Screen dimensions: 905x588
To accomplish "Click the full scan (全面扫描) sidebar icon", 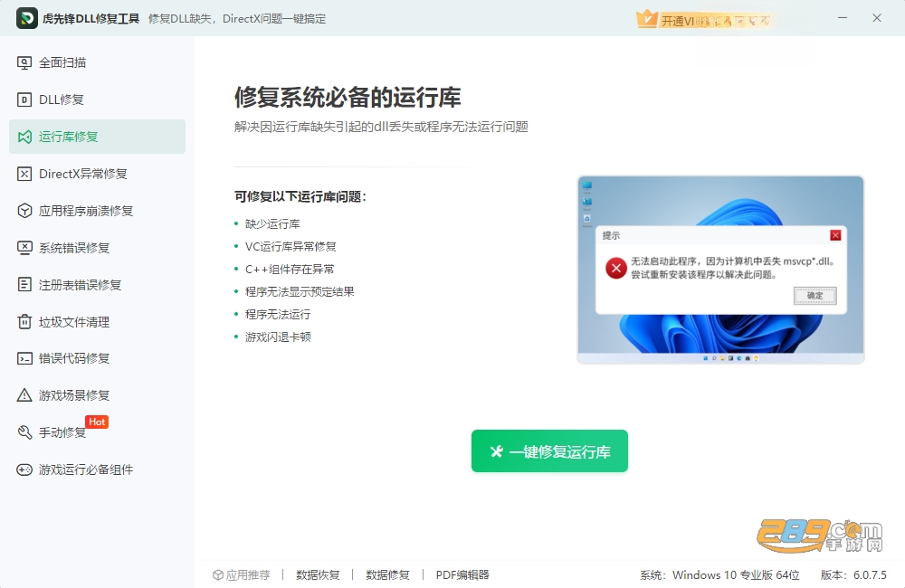I will pyautogui.click(x=24, y=63).
